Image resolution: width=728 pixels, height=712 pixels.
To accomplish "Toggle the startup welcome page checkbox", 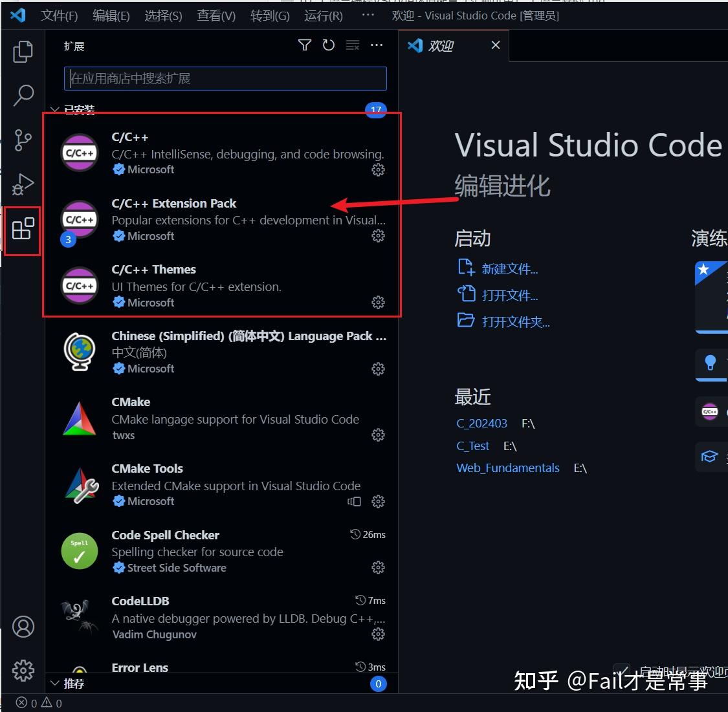I will coord(621,671).
